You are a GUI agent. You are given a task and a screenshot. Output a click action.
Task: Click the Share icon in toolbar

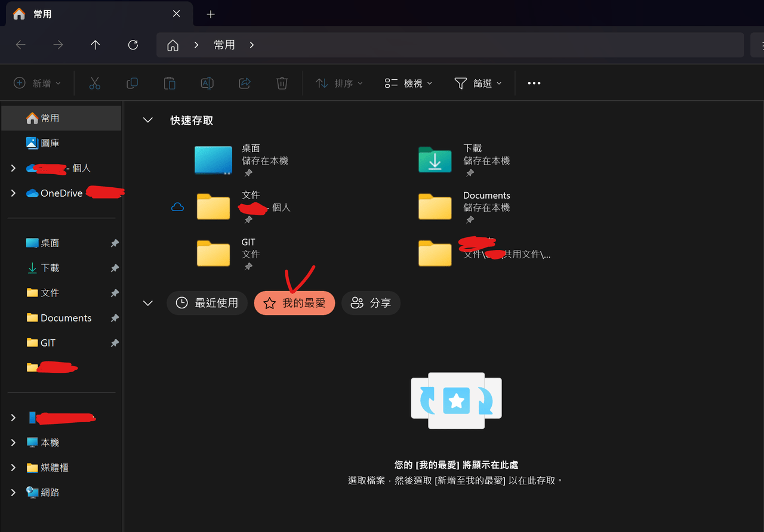[245, 83]
